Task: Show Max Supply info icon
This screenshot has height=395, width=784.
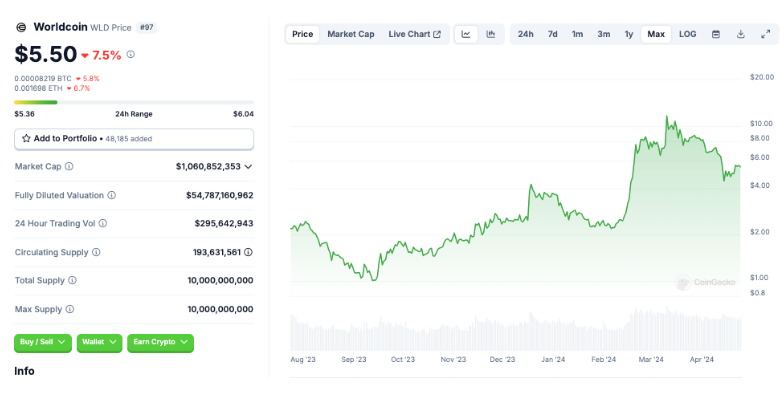Action: (70, 309)
